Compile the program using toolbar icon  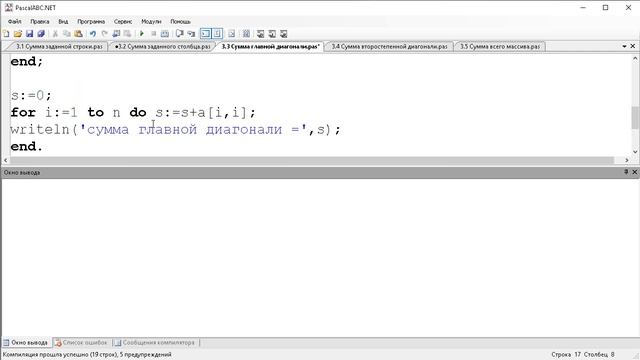click(x=165, y=34)
